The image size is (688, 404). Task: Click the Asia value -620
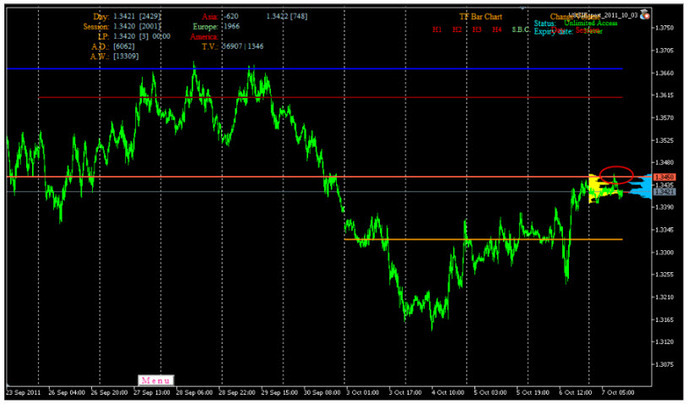tap(230, 17)
